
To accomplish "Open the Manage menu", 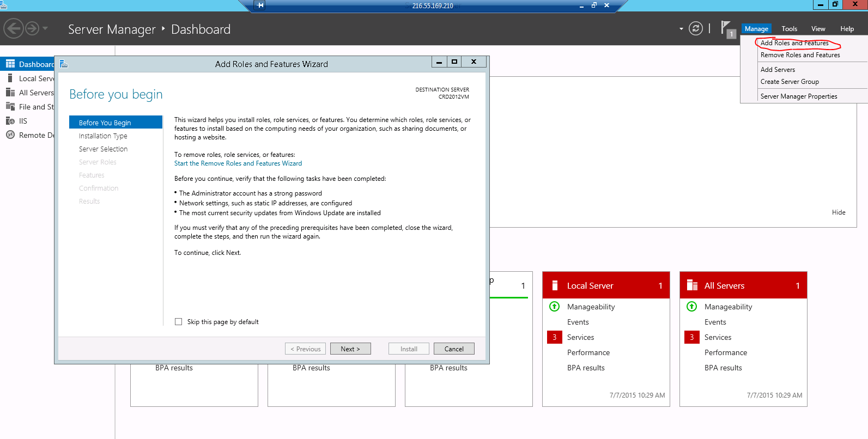I will tap(756, 29).
